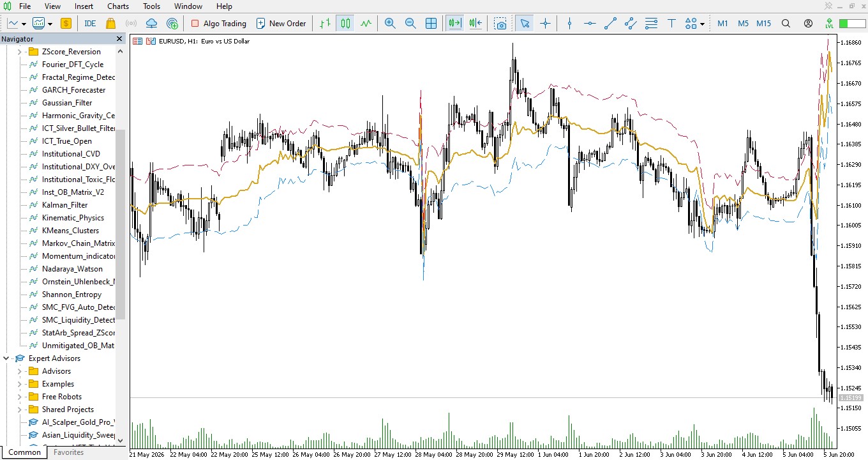Open the Insert menu
The width and height of the screenshot is (868, 460).
[84, 6]
